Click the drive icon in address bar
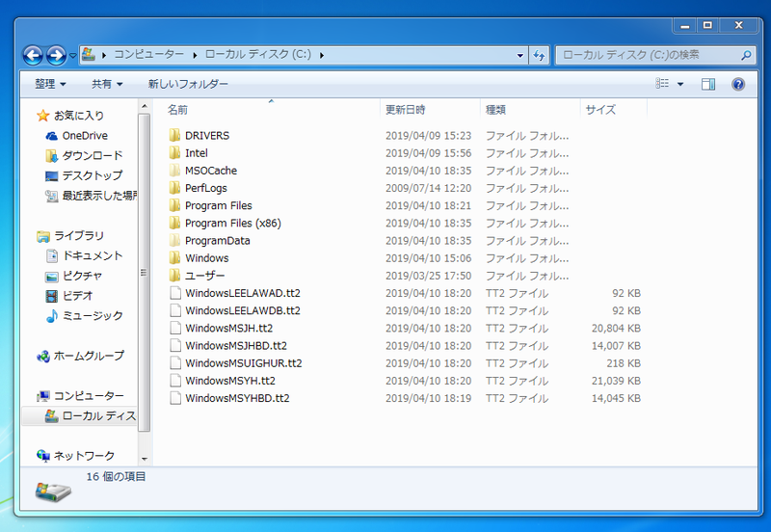The width and height of the screenshot is (771, 532). [89, 54]
